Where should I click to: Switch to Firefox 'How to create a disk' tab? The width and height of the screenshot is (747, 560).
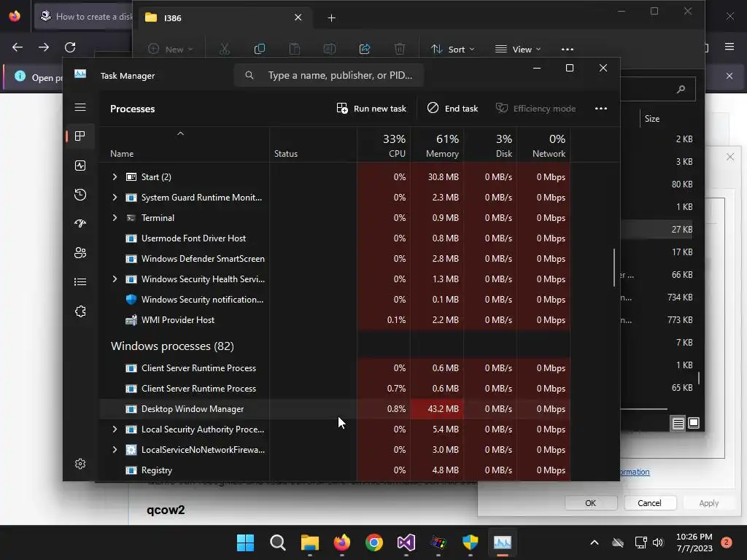coord(84,17)
